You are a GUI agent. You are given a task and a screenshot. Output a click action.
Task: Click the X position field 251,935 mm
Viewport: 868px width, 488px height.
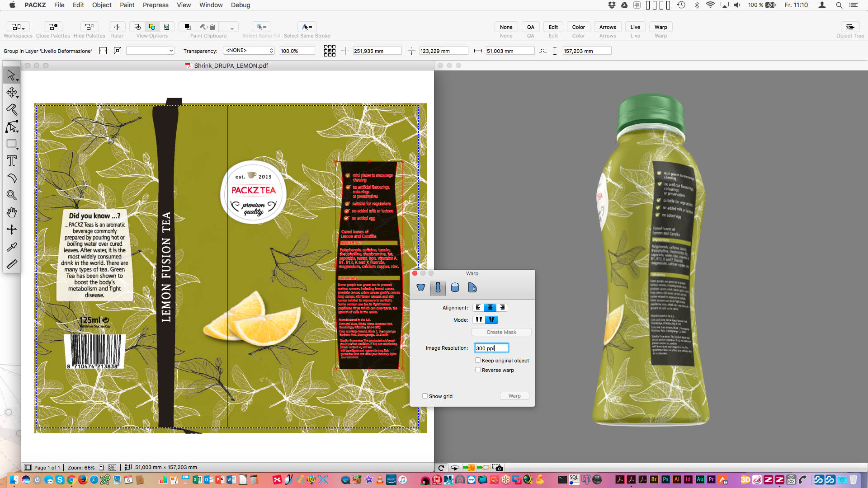click(x=377, y=51)
